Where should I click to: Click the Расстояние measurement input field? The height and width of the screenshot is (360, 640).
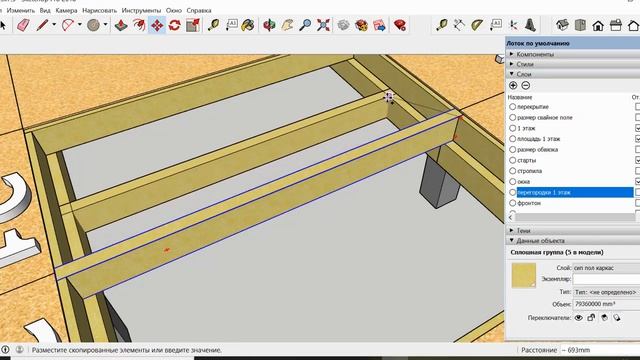click(x=600, y=350)
